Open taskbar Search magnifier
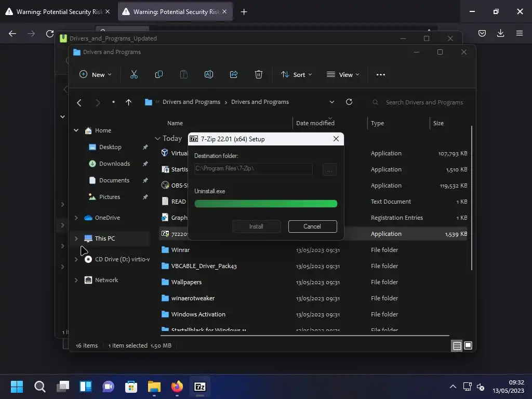This screenshot has height=399, width=532. point(39,387)
